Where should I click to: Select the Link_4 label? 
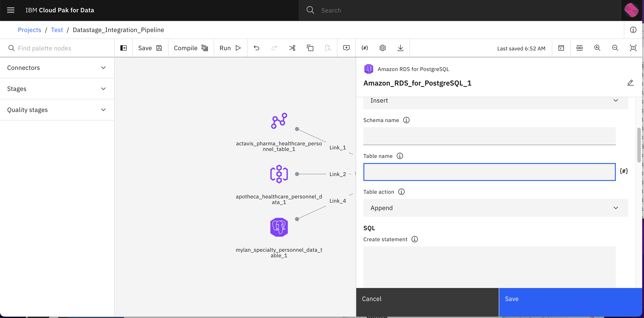(337, 201)
